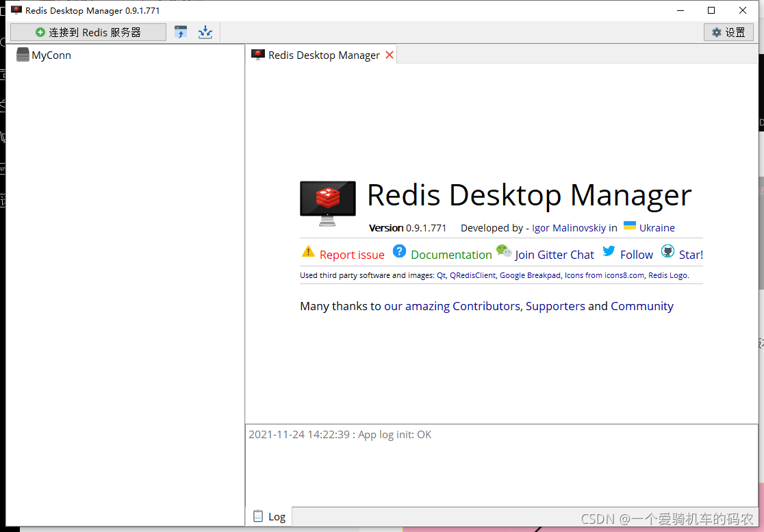Maximize the Redis Desktop Manager window
The width and height of the screenshot is (764, 532).
tap(711, 10)
